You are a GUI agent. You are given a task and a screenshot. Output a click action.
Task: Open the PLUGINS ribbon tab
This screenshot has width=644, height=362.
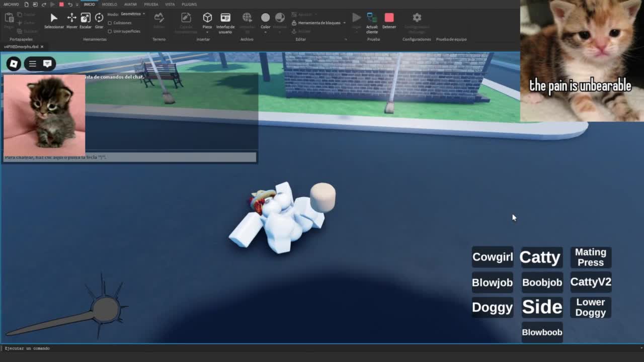[189, 5]
